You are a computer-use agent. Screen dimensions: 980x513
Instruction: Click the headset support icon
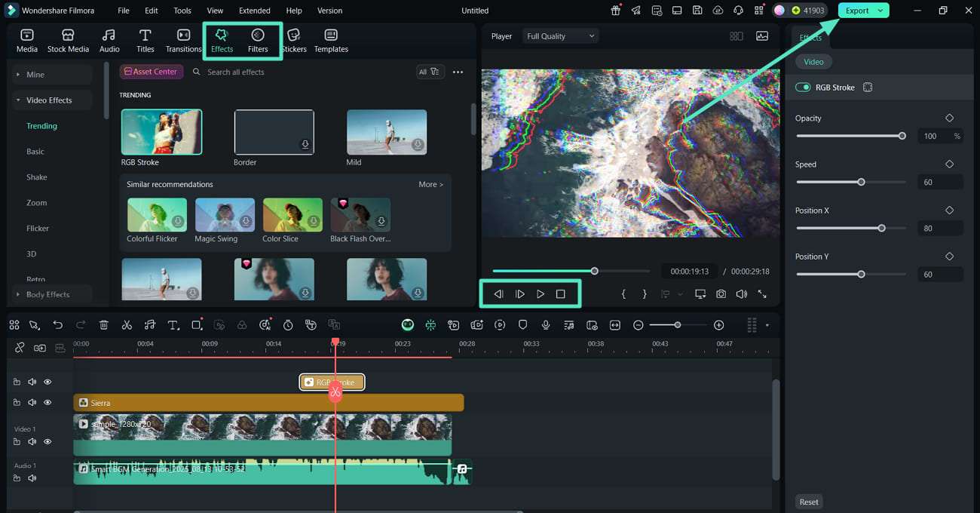pos(738,11)
